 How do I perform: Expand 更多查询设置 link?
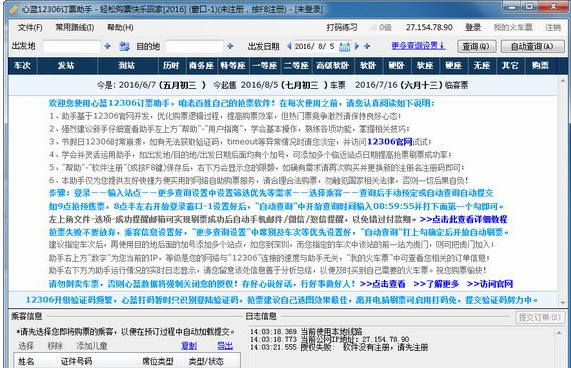pos(418,46)
